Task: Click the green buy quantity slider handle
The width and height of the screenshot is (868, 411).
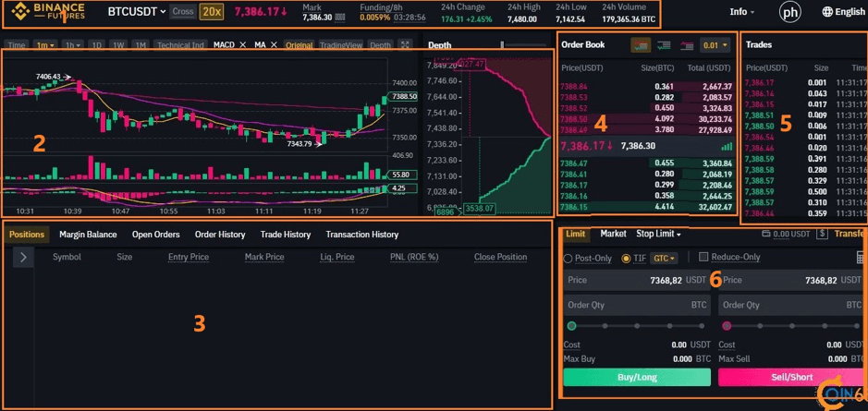Action: pos(572,326)
